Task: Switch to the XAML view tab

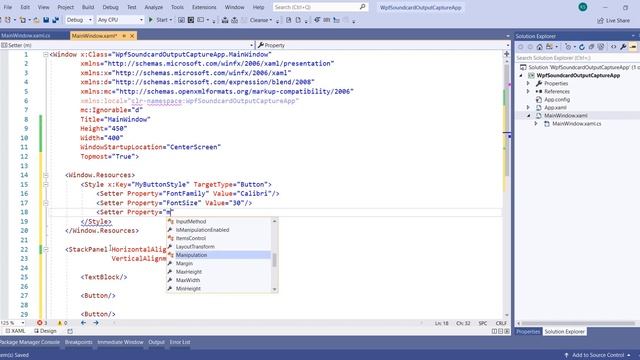Action: click(15, 331)
